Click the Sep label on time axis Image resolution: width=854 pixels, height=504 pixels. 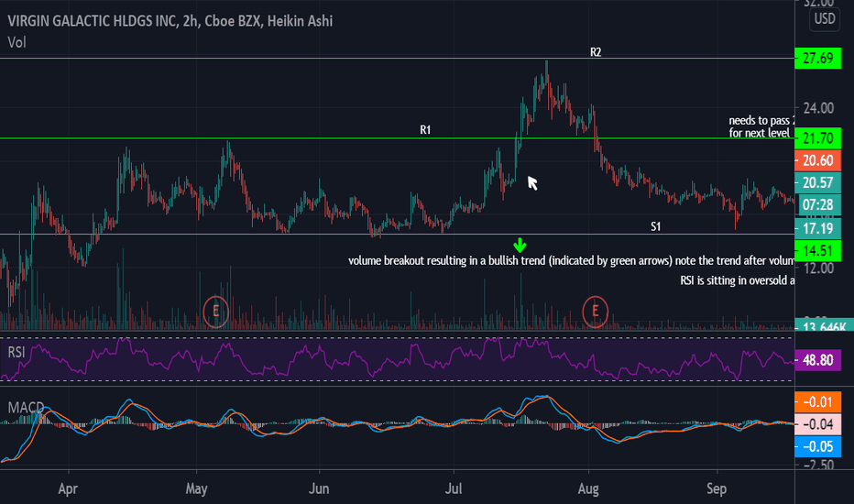(717, 488)
